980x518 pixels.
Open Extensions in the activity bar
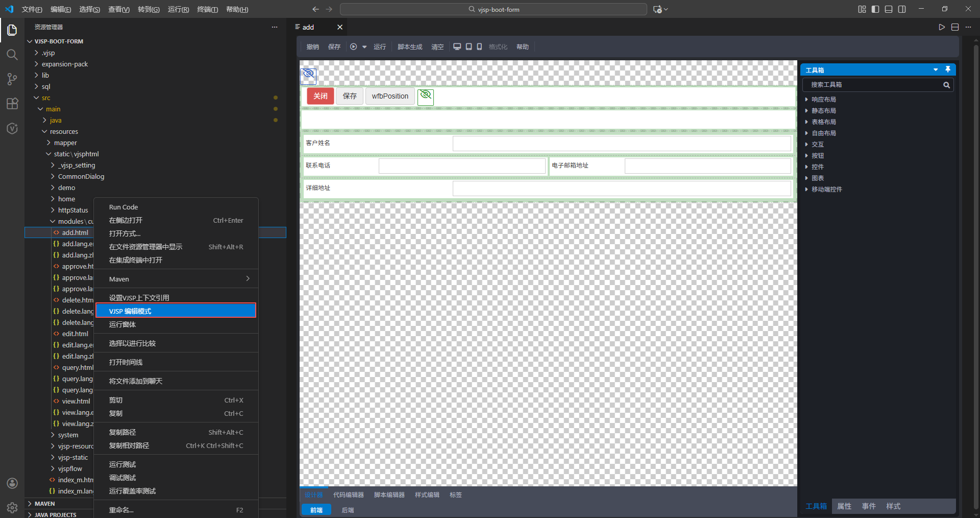click(x=12, y=104)
